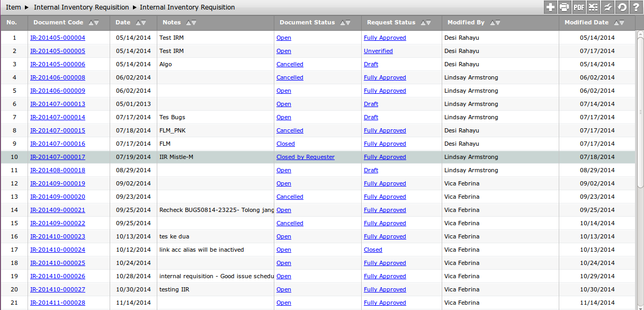Click Cancelled status for IR-201409-000022
Viewport: 644px width, 310px height.
(x=290, y=223)
